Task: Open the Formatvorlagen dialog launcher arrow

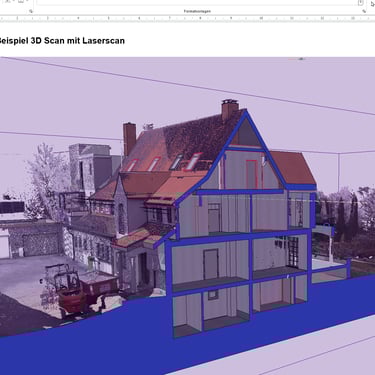Action: [364, 11]
